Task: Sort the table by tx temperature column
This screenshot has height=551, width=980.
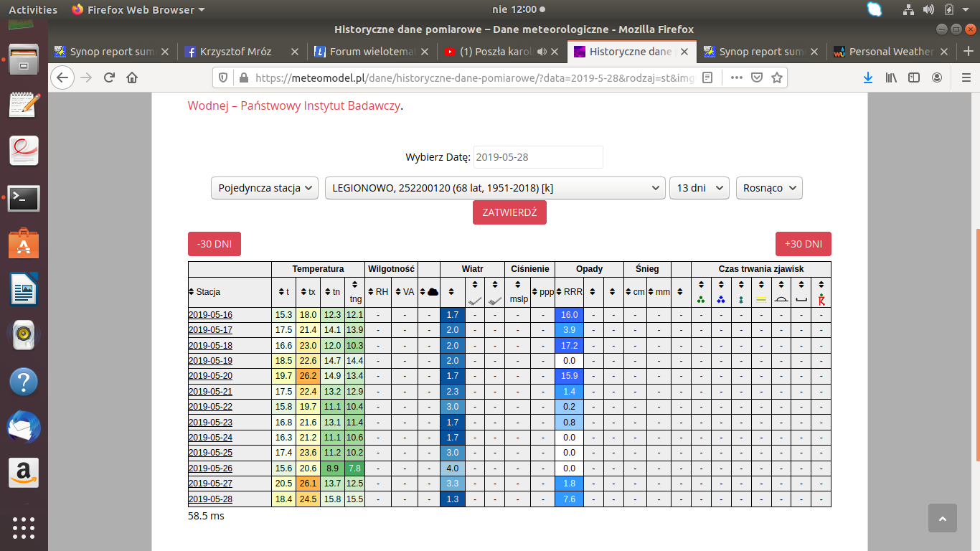Action: point(308,292)
